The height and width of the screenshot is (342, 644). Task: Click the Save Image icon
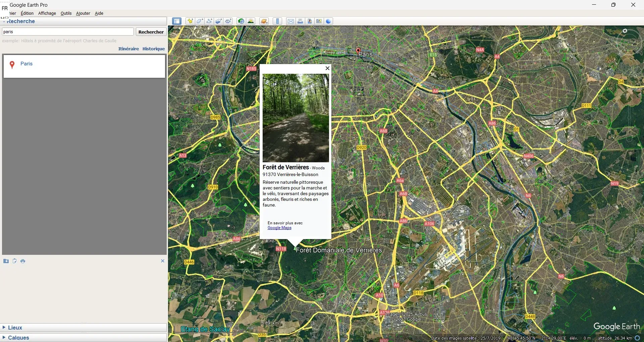310,21
